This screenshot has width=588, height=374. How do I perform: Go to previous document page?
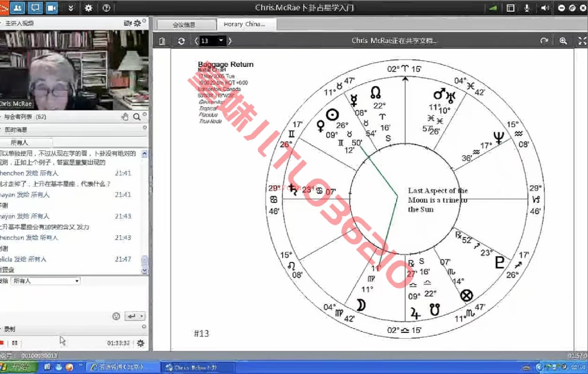pyautogui.click(x=197, y=41)
